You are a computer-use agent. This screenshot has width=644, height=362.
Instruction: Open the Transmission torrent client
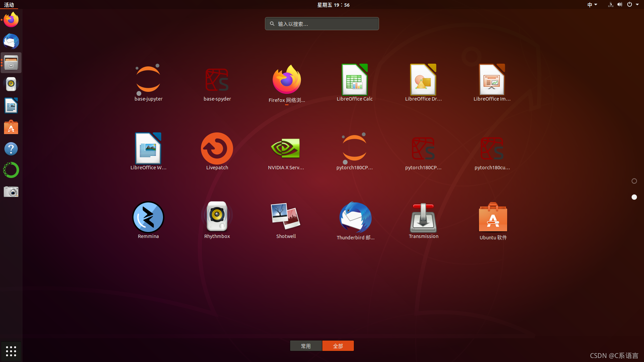(423, 220)
